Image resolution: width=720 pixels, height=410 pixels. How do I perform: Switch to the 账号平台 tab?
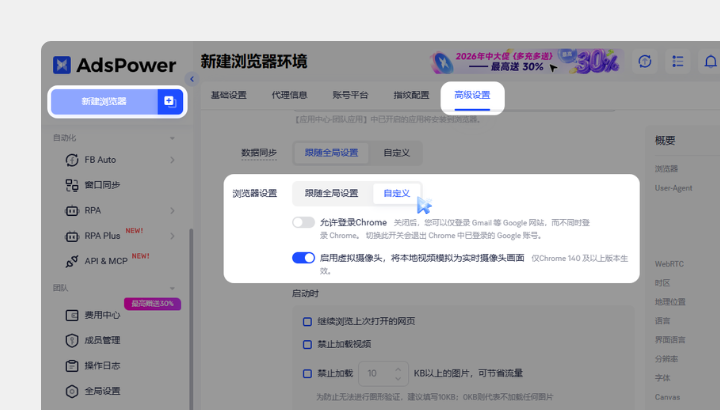[350, 95]
